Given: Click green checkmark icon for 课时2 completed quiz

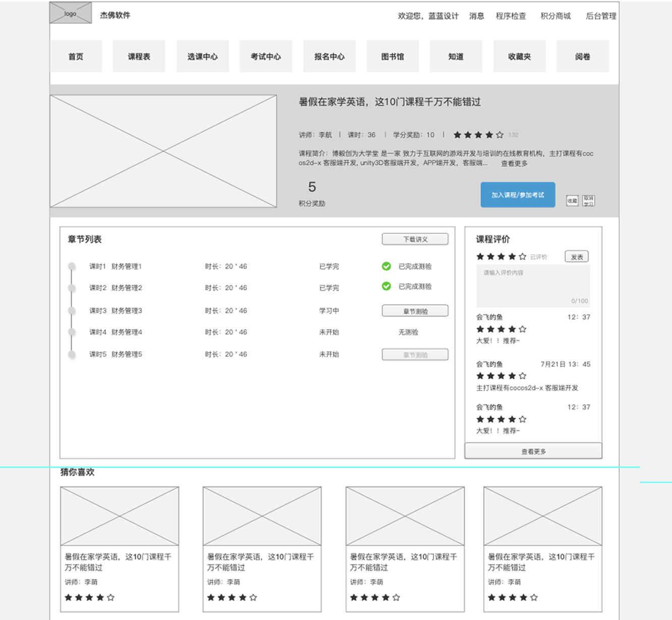Looking at the screenshot, I should [386, 287].
